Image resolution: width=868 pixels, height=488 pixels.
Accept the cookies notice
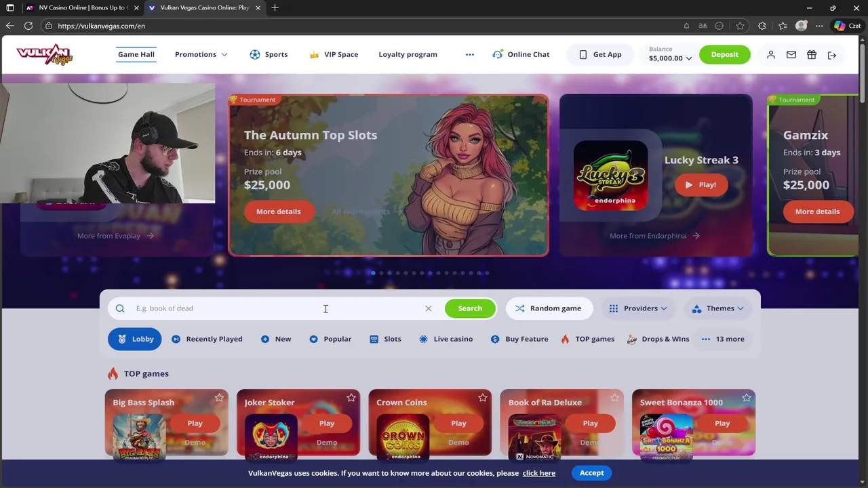(x=591, y=473)
